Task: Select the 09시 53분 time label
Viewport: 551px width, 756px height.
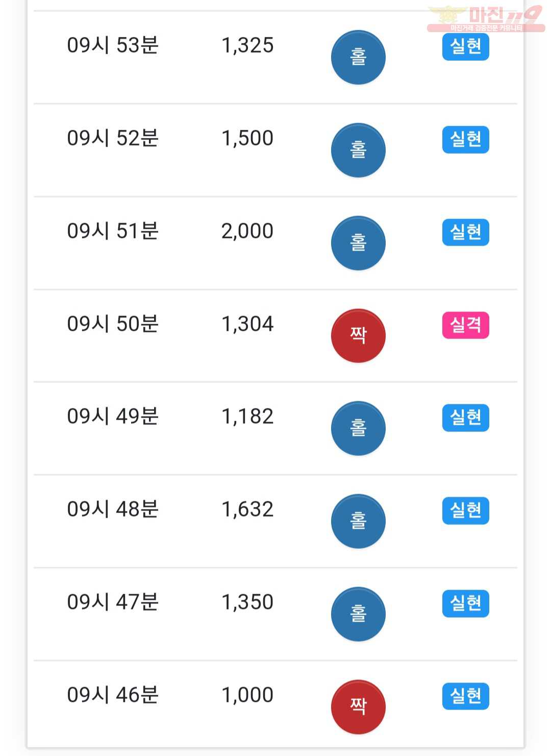Action: (x=113, y=45)
